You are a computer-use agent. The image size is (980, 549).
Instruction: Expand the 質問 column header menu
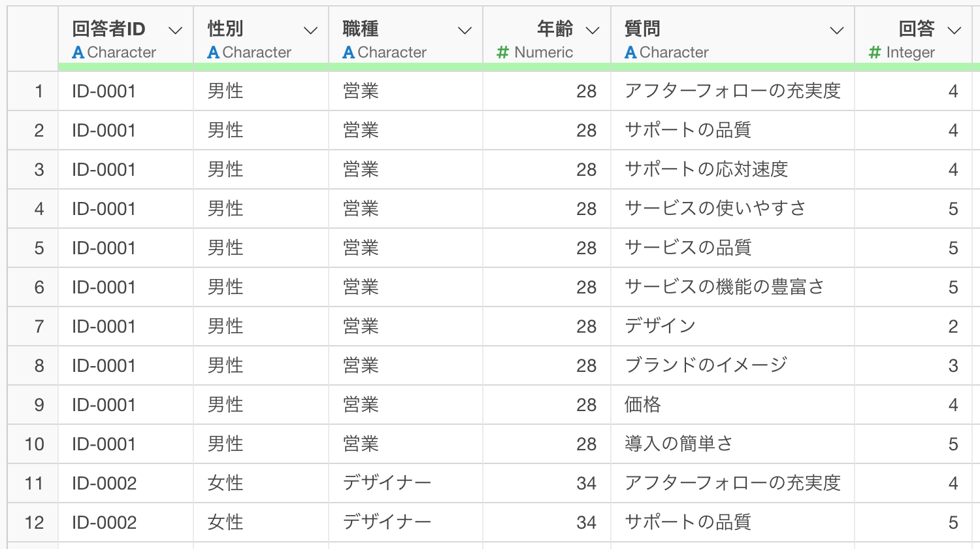pos(836,30)
